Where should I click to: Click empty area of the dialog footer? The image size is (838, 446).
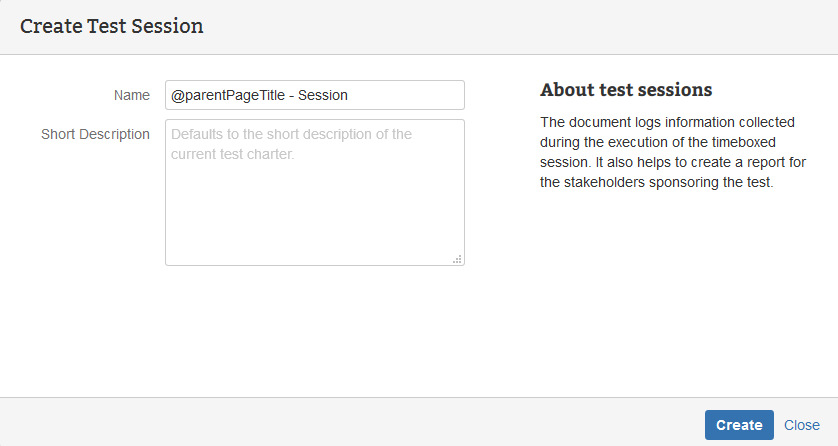click(350, 422)
